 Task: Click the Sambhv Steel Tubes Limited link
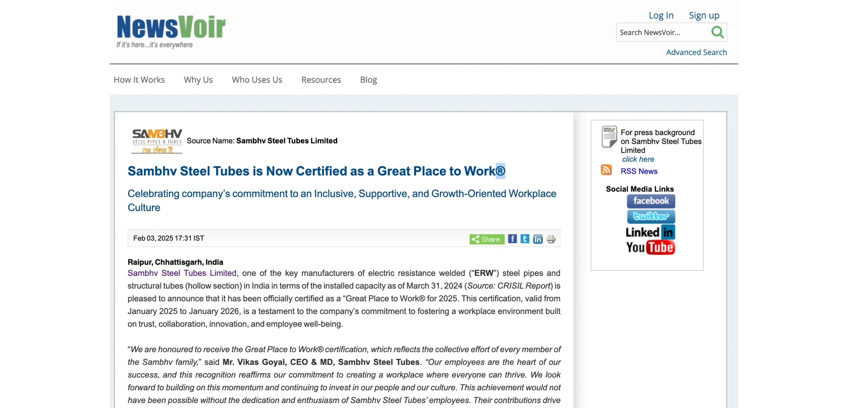[x=182, y=273]
